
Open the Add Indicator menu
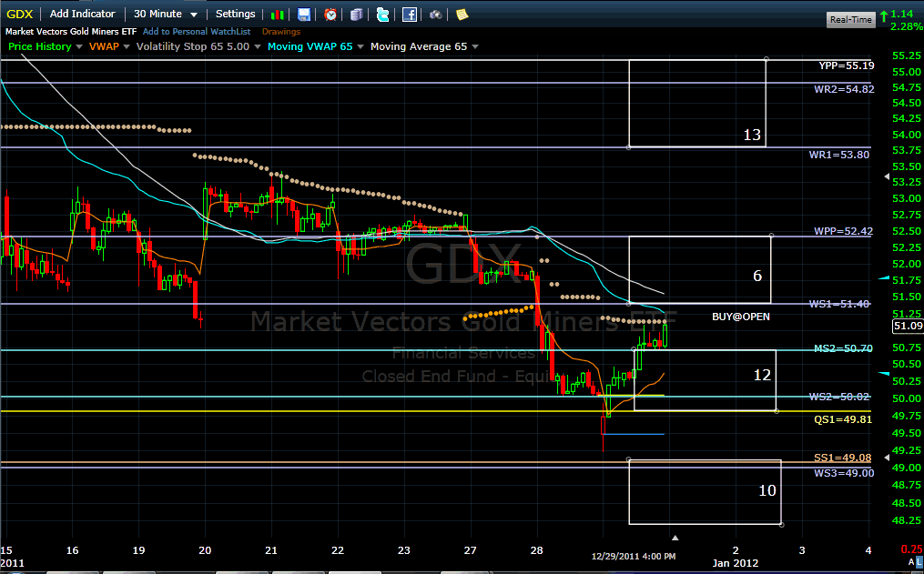[x=83, y=14]
